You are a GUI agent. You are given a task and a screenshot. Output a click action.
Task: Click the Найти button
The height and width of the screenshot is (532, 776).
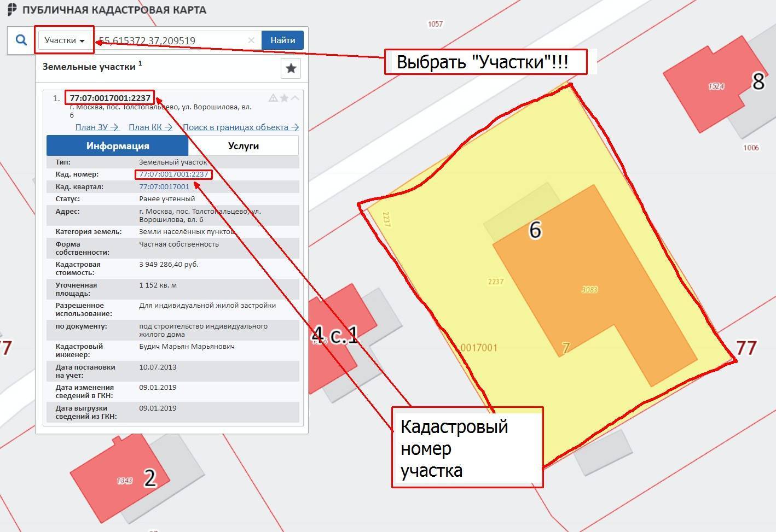(282, 40)
